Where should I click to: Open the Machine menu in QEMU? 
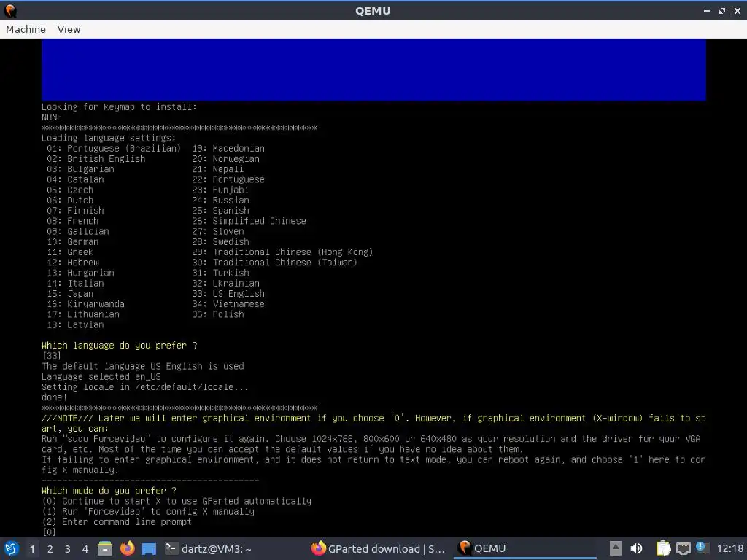coord(26,29)
